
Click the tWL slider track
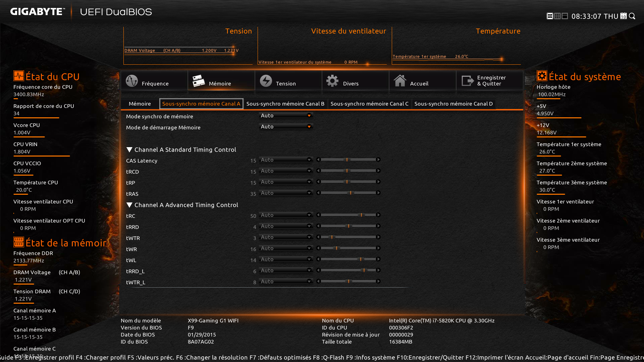348,259
